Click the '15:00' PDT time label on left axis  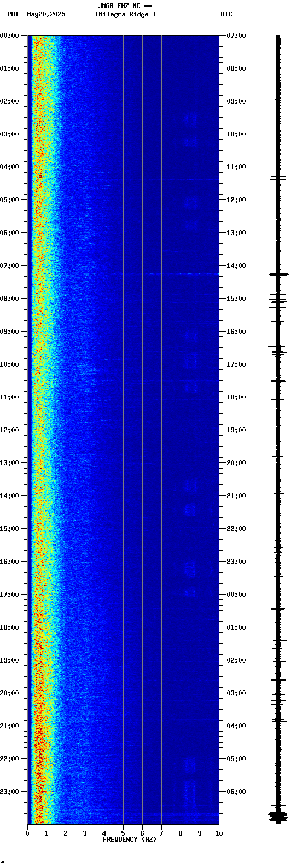9,529
